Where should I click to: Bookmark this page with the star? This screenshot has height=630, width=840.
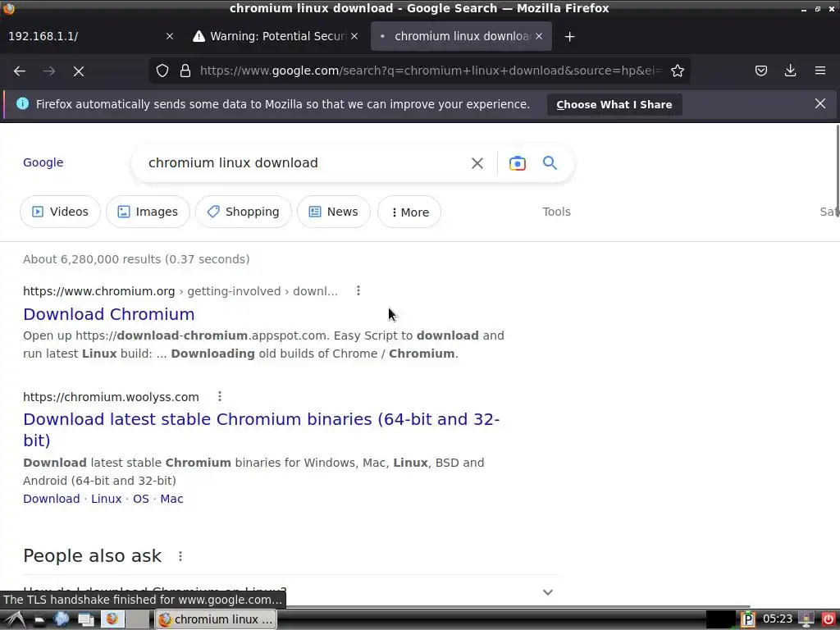click(x=677, y=71)
